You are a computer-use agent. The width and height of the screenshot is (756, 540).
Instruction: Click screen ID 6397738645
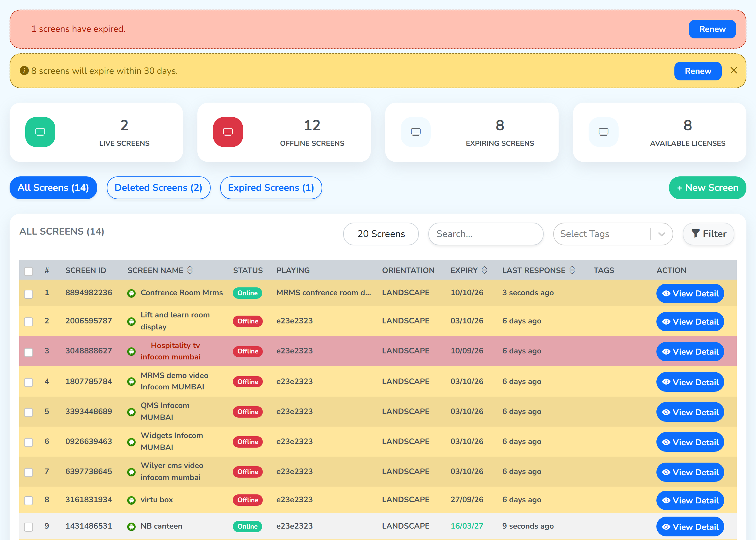click(x=89, y=471)
